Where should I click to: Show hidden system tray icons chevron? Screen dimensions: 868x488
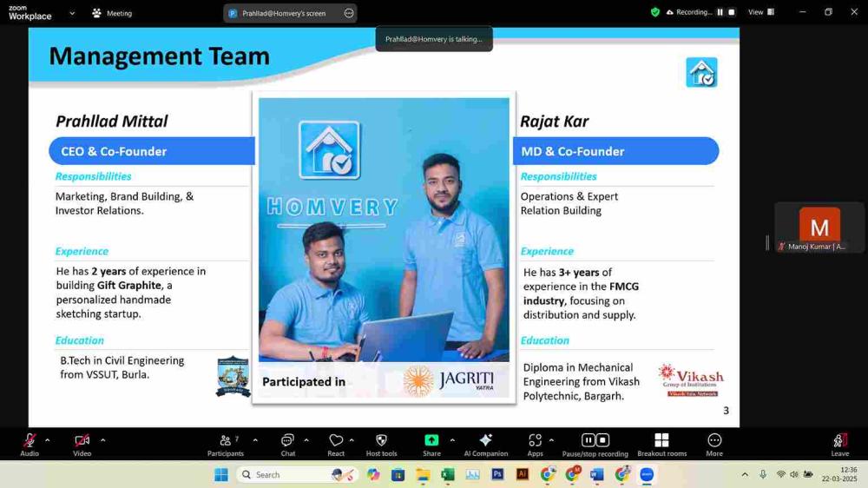(x=745, y=475)
